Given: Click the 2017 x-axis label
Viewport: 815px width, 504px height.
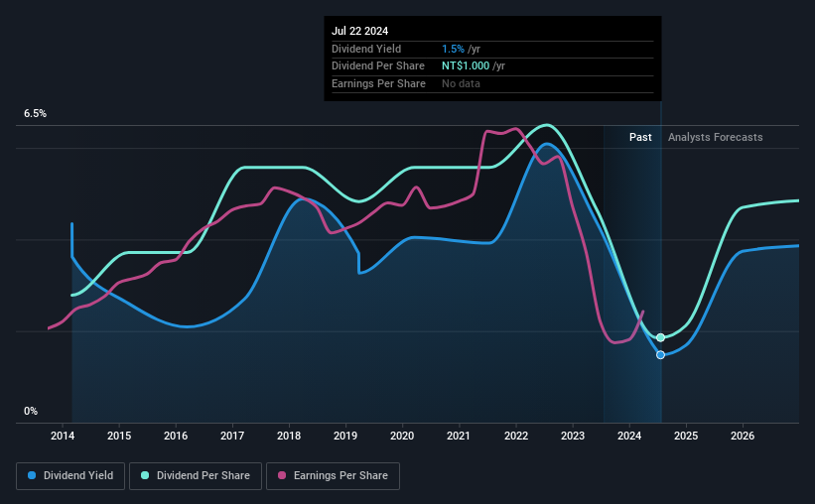Looking at the screenshot, I should coord(232,436).
